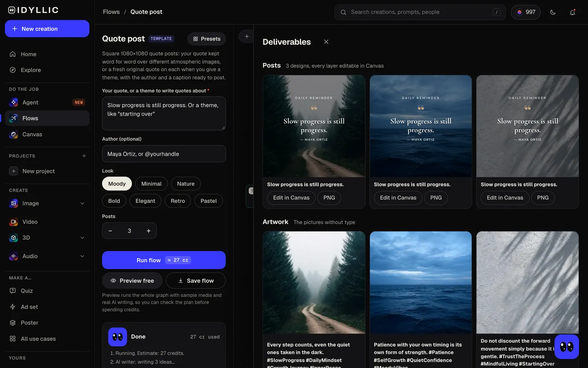Toggle dark mode with the moon icon
588x368 pixels.
click(553, 12)
